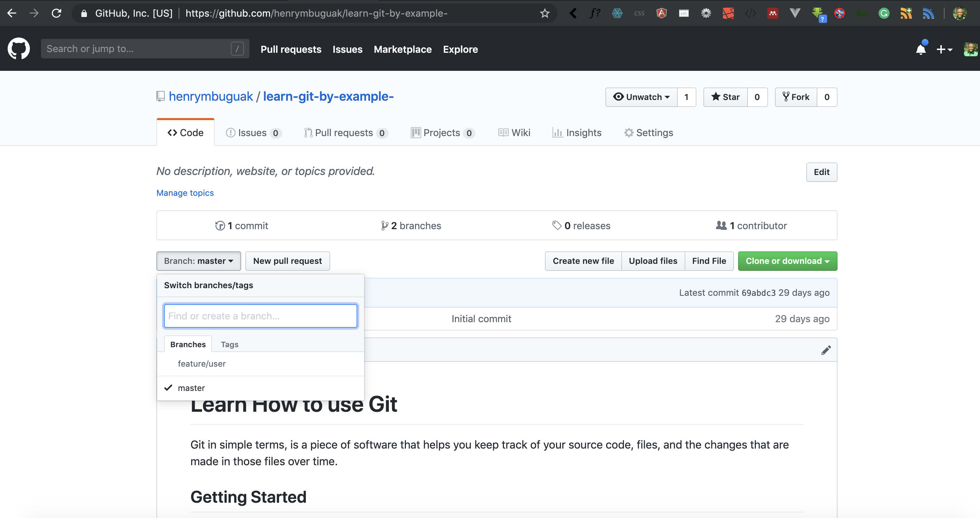This screenshot has width=980, height=518.
Task: Select the Tags tab in switcher
Action: click(229, 344)
